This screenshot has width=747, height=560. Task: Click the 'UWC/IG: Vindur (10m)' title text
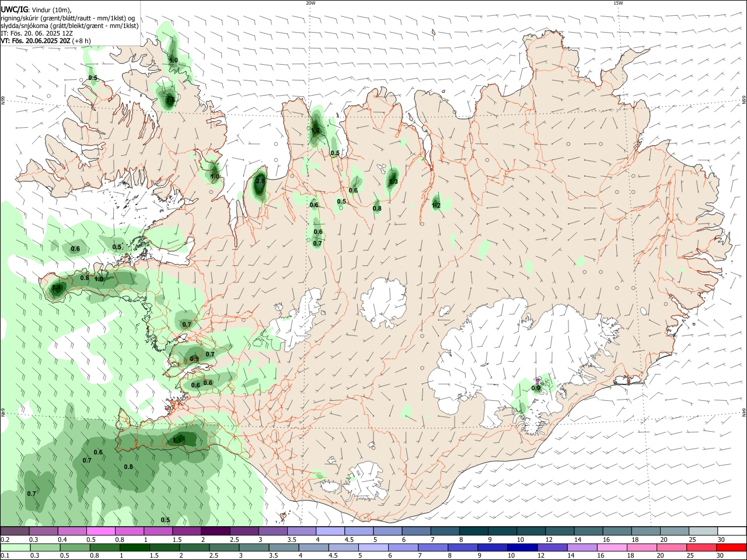click(36, 9)
